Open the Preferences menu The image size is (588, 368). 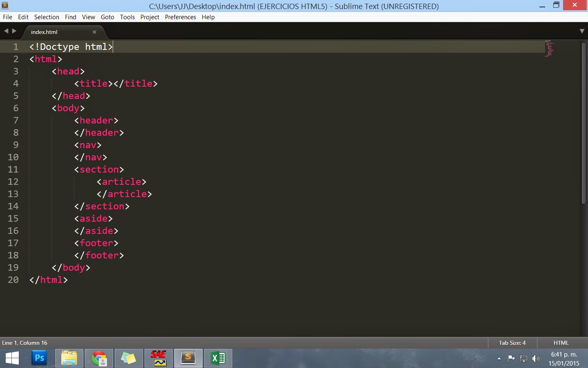180,17
